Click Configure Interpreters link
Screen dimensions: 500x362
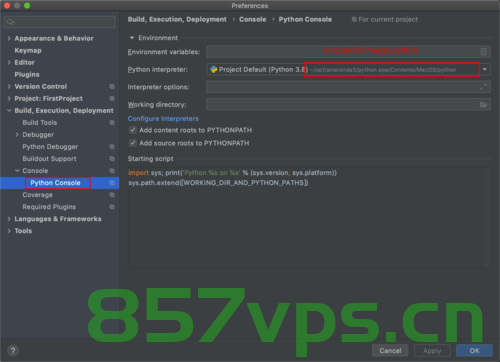163,119
